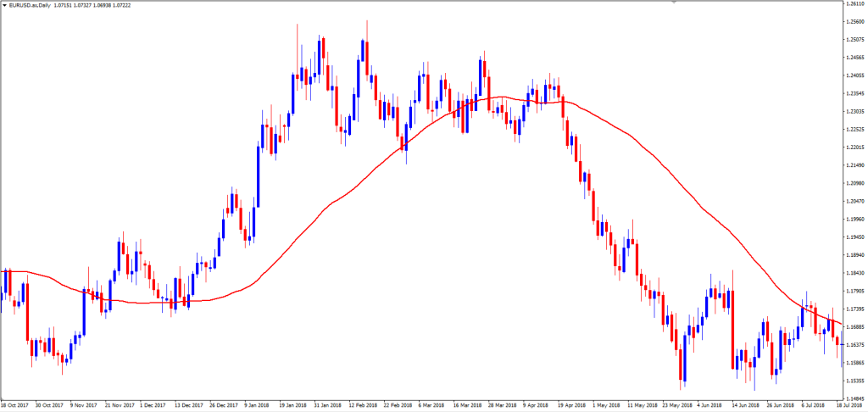Viewport: 868px width, 412px height.
Task: Click the 1.14845 price label at bottom
Action: [x=854, y=398]
